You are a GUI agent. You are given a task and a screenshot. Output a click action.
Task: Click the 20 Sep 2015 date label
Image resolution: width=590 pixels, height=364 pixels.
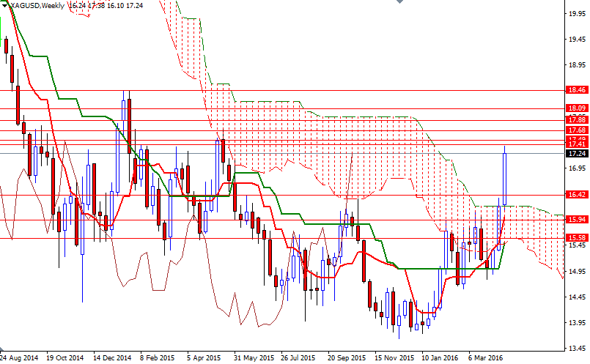click(347, 357)
